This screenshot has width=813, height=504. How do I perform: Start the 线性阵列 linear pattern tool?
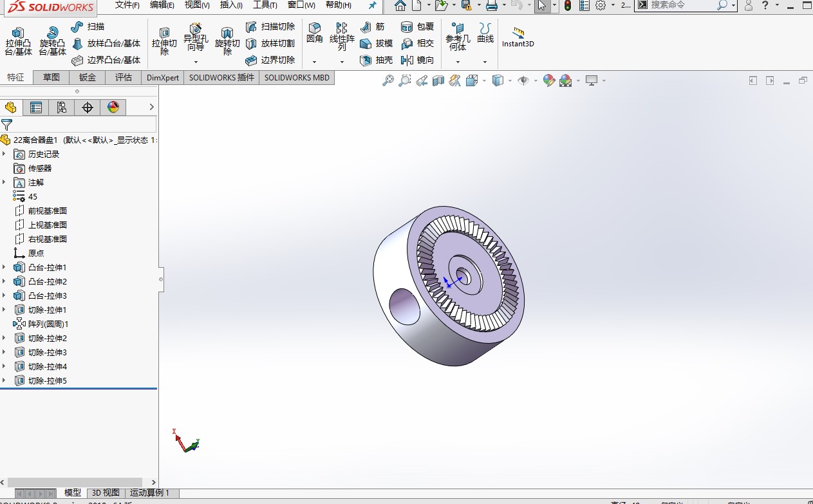point(342,37)
